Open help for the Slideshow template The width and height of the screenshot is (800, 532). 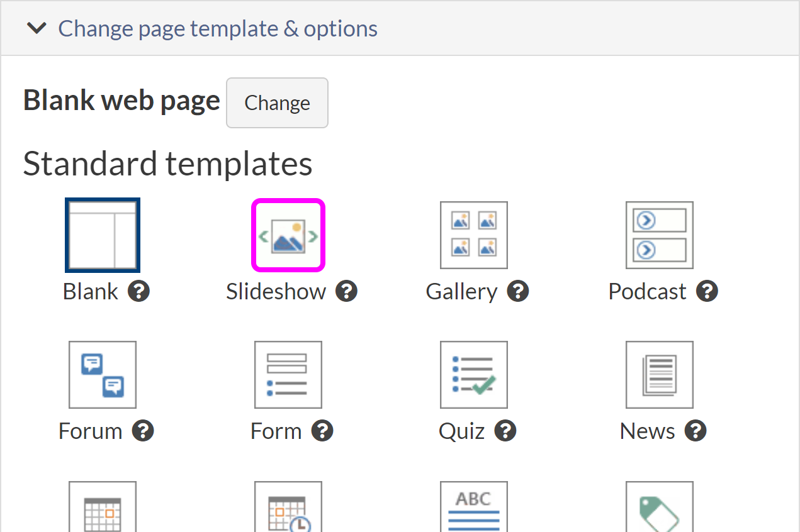[x=346, y=291]
